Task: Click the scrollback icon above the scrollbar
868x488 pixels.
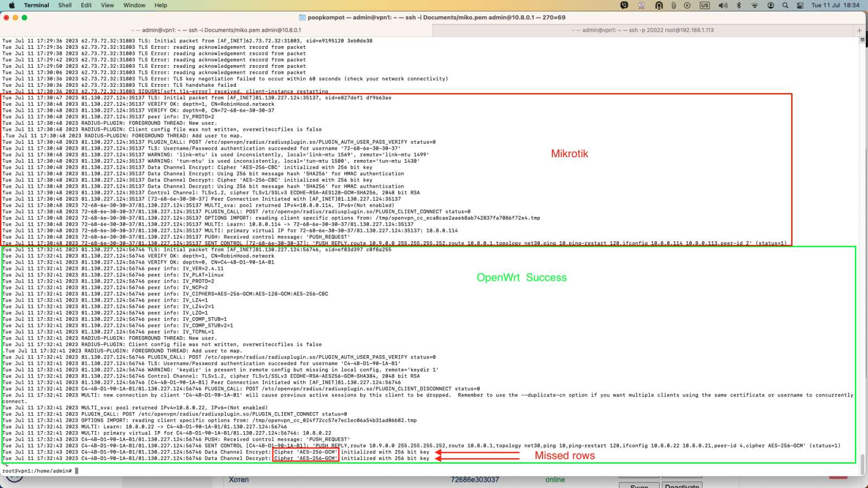Action: [862, 40]
